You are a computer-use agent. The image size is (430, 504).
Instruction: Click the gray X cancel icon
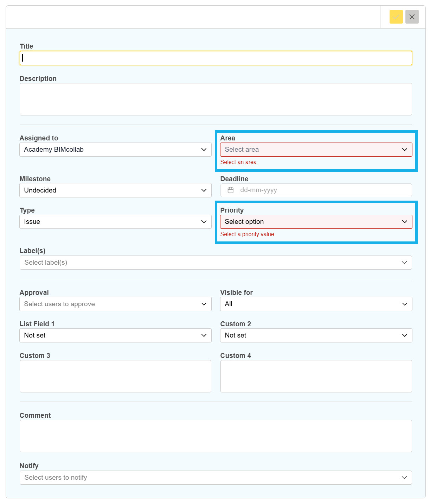(412, 17)
